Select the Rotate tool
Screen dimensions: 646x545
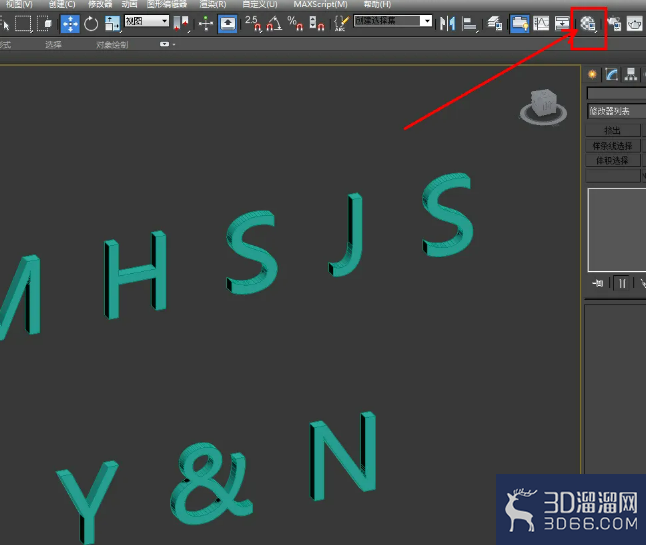(91, 23)
